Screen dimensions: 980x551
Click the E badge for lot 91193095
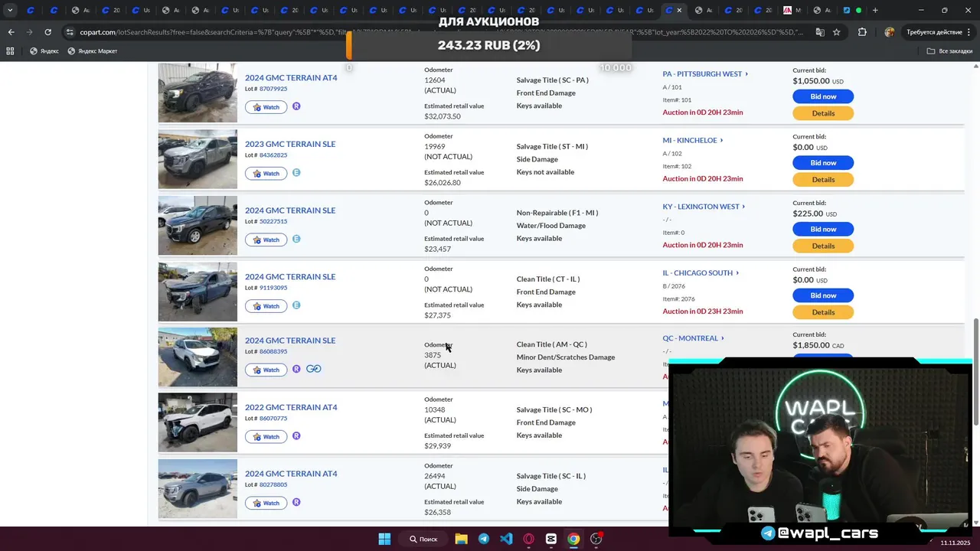296,305
